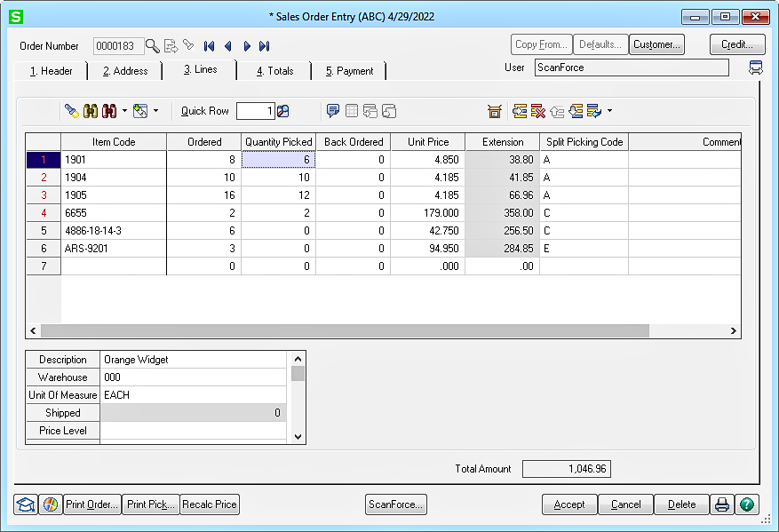Jump to the first order record
This screenshot has width=779, height=532.
(209, 46)
